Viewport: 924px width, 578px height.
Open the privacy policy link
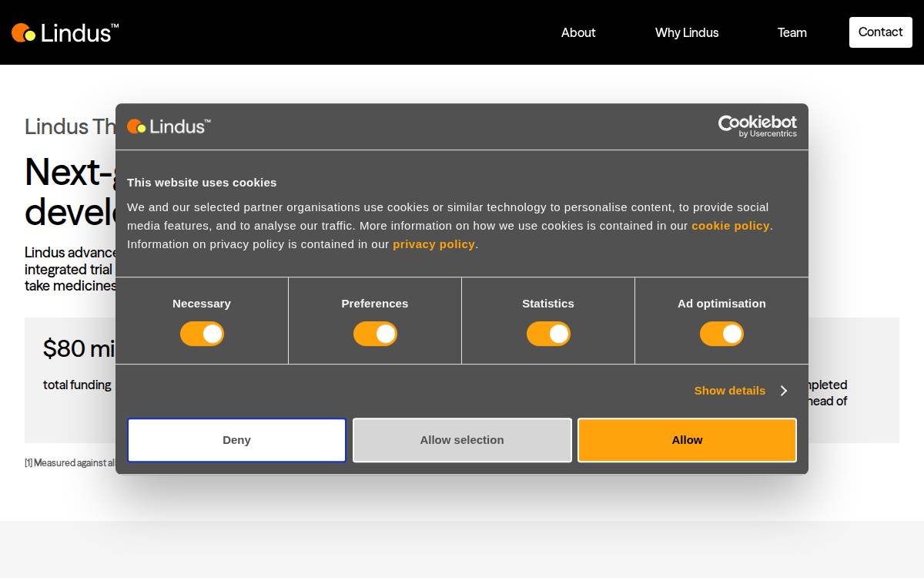click(x=434, y=244)
